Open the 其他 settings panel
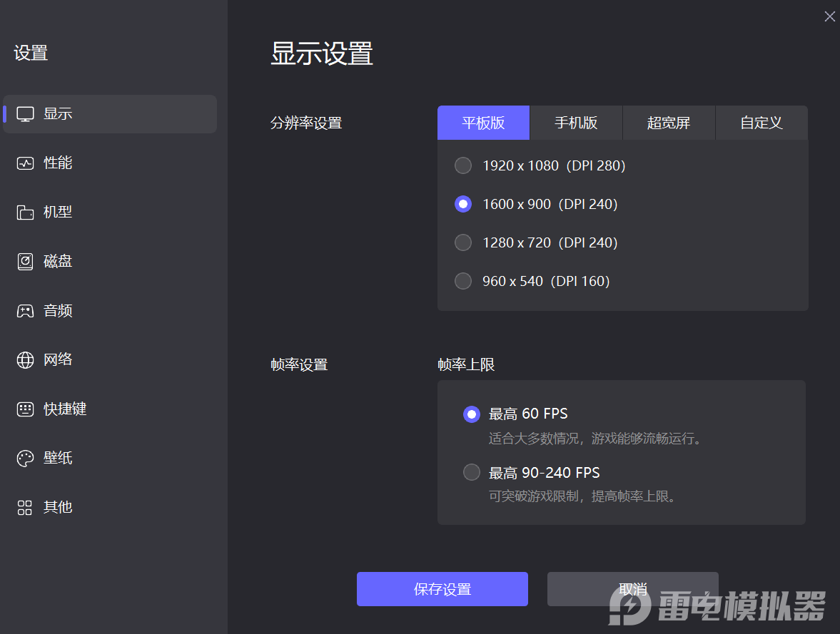Screen dimensions: 840x634 57,507
